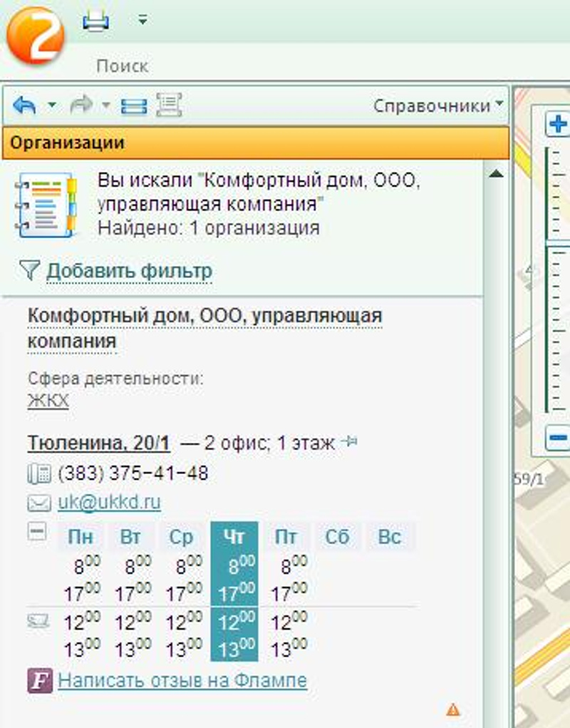Open the quick access toolbar dropdown arrow
This screenshot has height=728, width=570.
[142, 21]
